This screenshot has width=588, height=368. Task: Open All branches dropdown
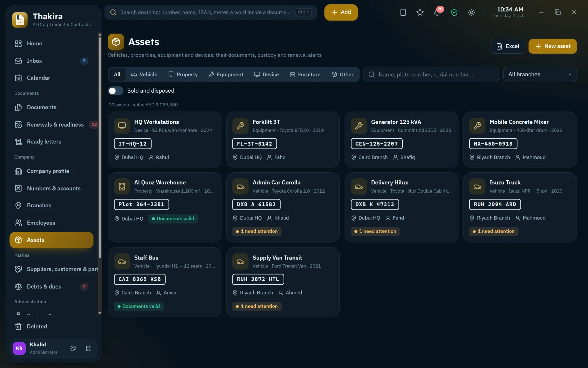tap(540, 75)
